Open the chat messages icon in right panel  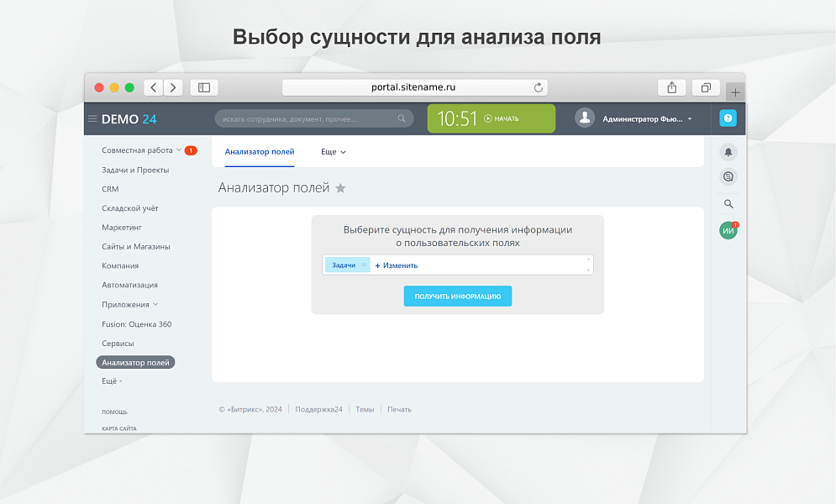728,176
